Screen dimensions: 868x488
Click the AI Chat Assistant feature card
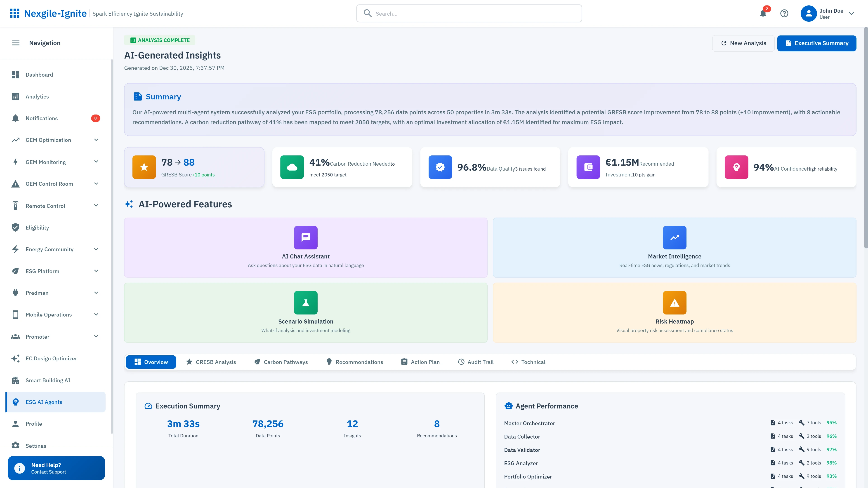coord(305,247)
